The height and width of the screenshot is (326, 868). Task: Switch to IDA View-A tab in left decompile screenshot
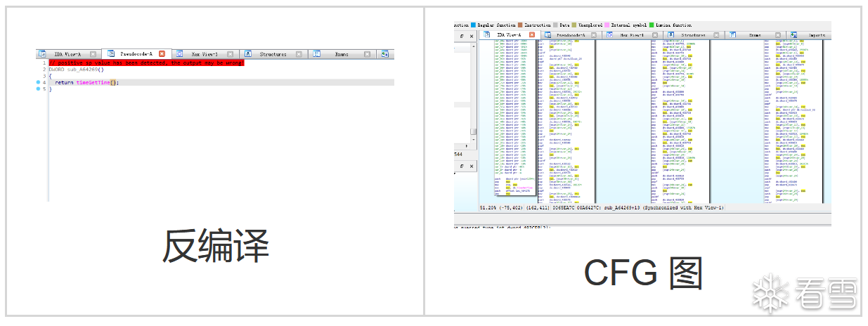tap(68, 54)
